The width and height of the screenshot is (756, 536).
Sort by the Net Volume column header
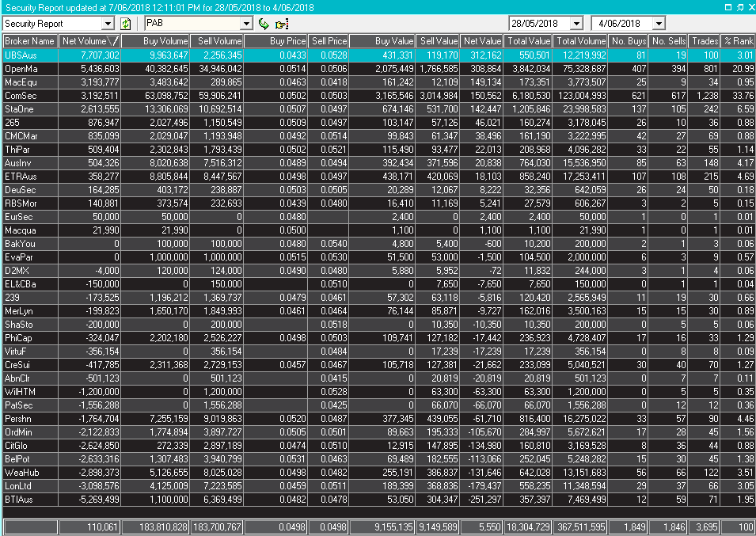(89, 41)
